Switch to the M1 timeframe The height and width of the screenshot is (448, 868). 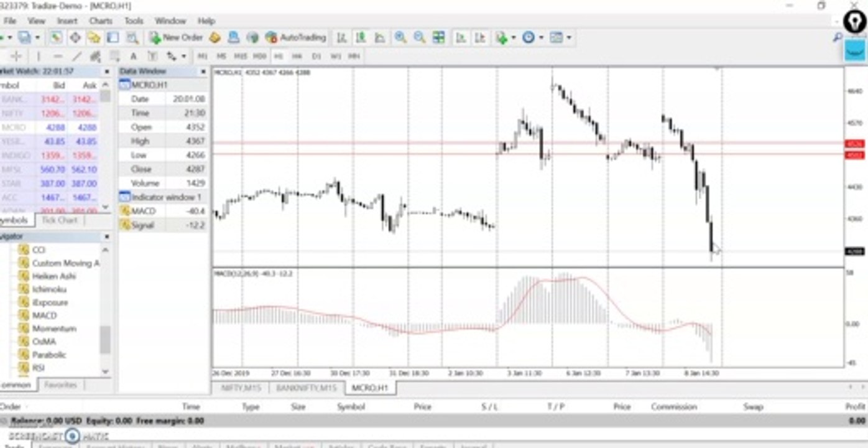point(203,56)
